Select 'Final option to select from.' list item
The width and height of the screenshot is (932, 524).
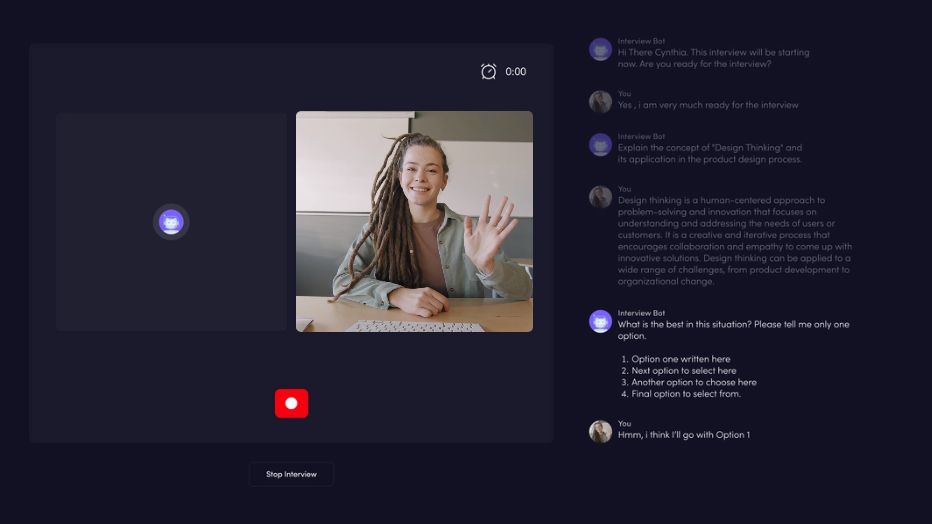(x=681, y=394)
